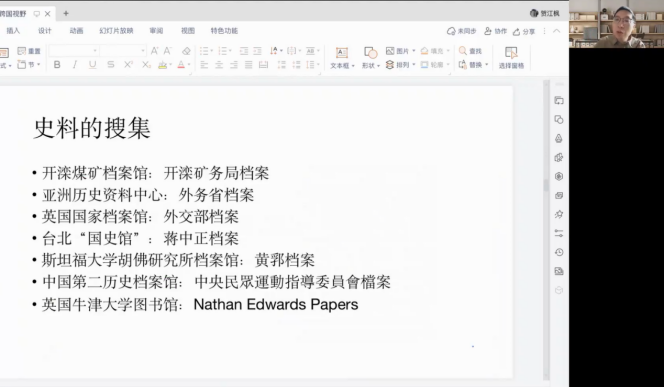This screenshot has height=388, width=665.
Task: Open text direction dropdown
Action: [x=281, y=51]
